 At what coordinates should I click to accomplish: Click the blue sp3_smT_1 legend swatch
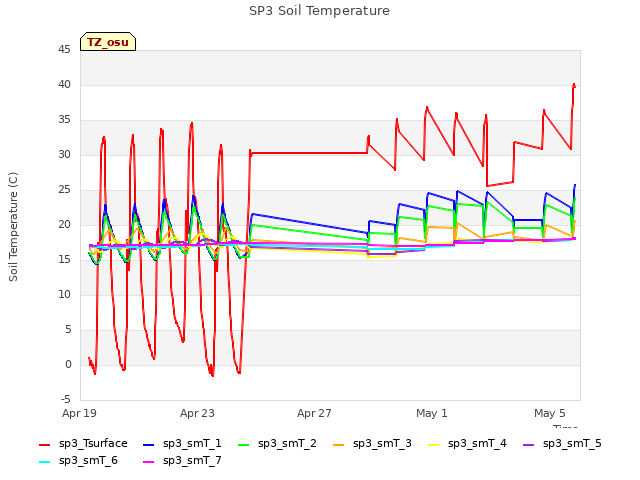tap(149, 444)
